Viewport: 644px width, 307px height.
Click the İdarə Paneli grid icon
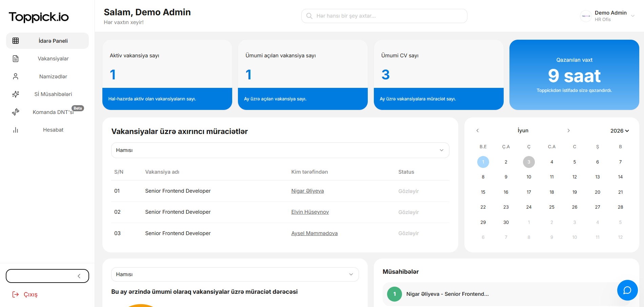click(x=16, y=41)
